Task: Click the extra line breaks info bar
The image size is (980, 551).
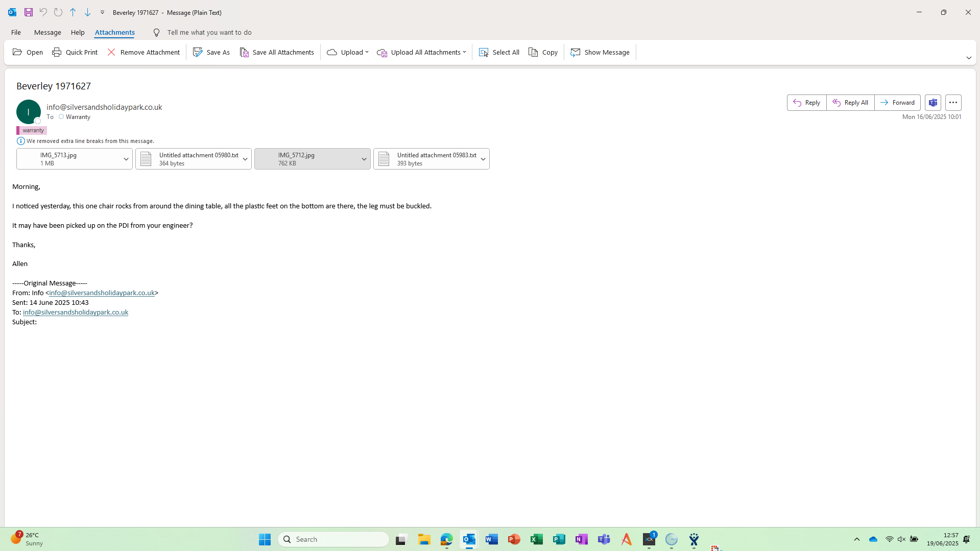Action: 85,141
